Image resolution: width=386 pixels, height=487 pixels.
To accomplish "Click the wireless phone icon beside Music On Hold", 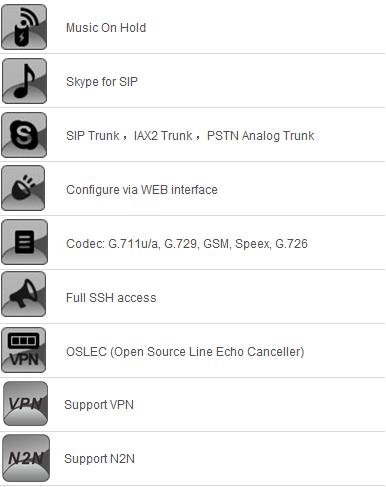I will point(24,27).
